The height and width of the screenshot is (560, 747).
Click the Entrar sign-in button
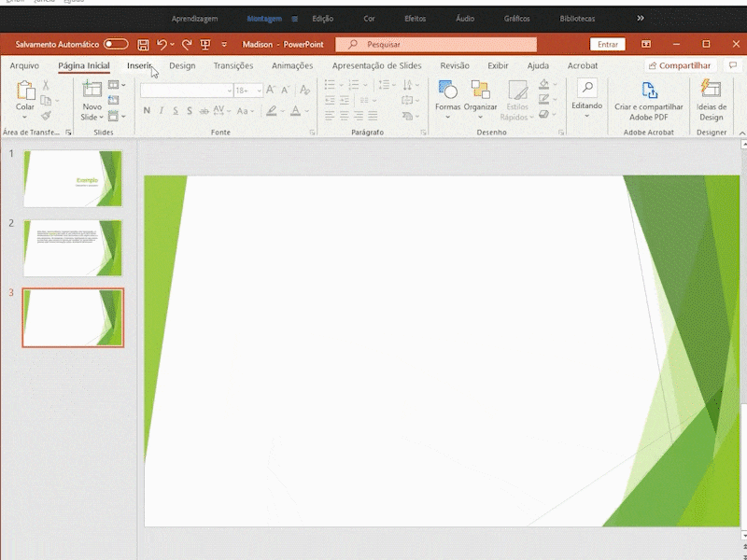click(608, 44)
